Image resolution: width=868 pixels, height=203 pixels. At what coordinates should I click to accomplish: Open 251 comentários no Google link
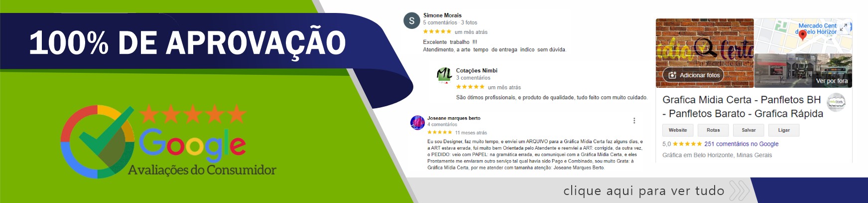click(x=741, y=144)
